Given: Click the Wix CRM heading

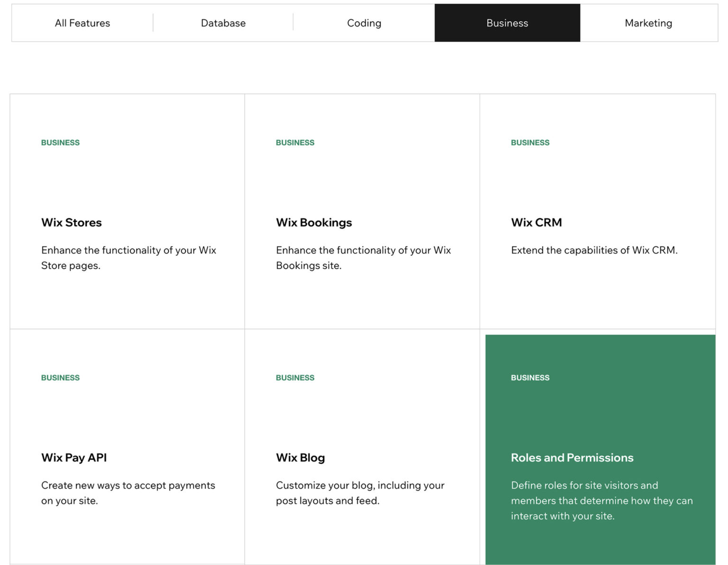Looking at the screenshot, I should pos(536,223).
